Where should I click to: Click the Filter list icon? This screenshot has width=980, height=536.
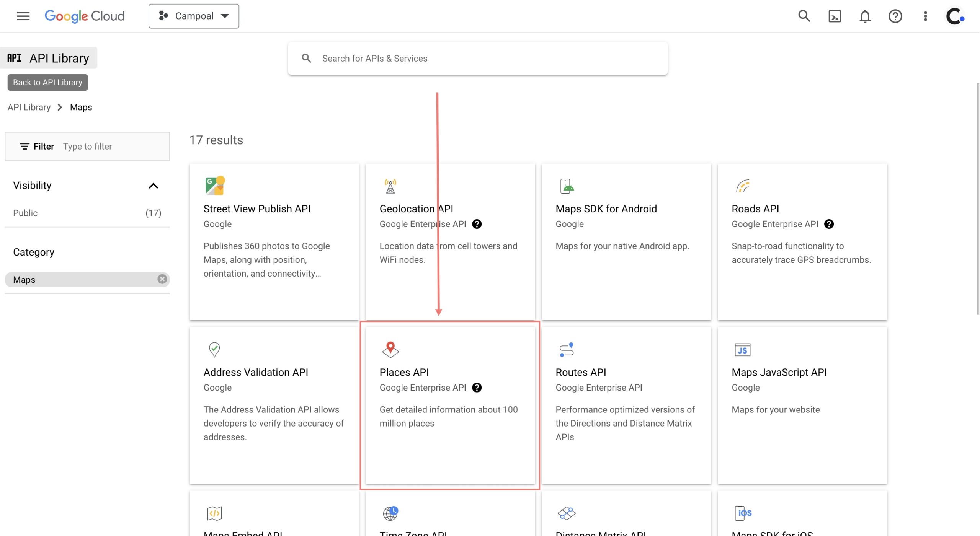tap(24, 147)
